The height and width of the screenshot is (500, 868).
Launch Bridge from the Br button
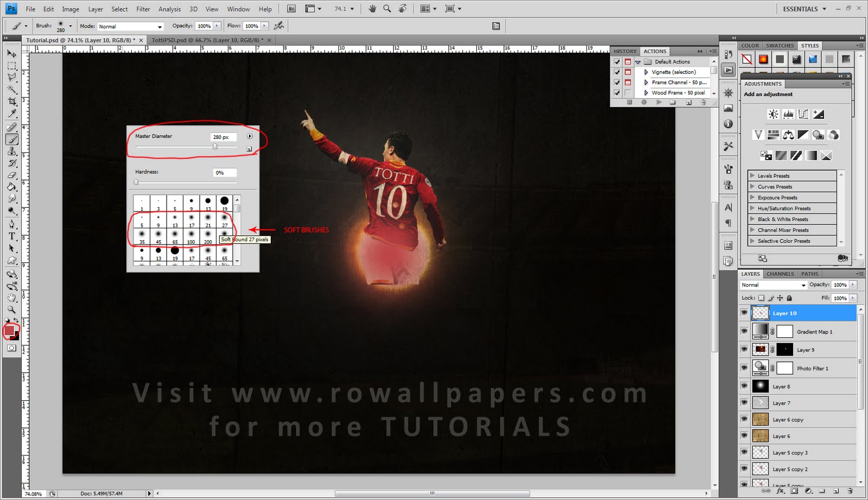point(291,9)
